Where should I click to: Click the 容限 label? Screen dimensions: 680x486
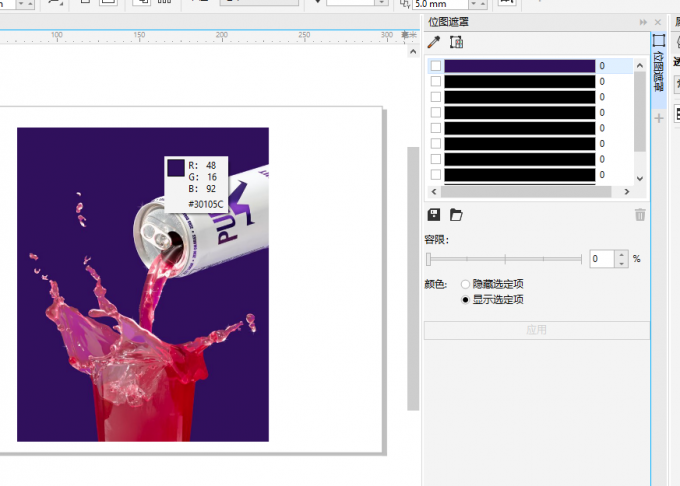436,240
